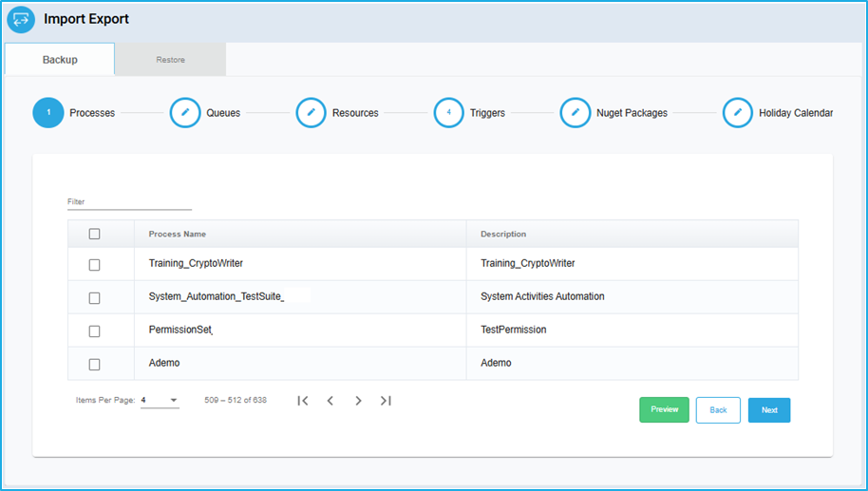This screenshot has width=868, height=491.
Task: Go to the previous page arrow
Action: click(x=330, y=400)
